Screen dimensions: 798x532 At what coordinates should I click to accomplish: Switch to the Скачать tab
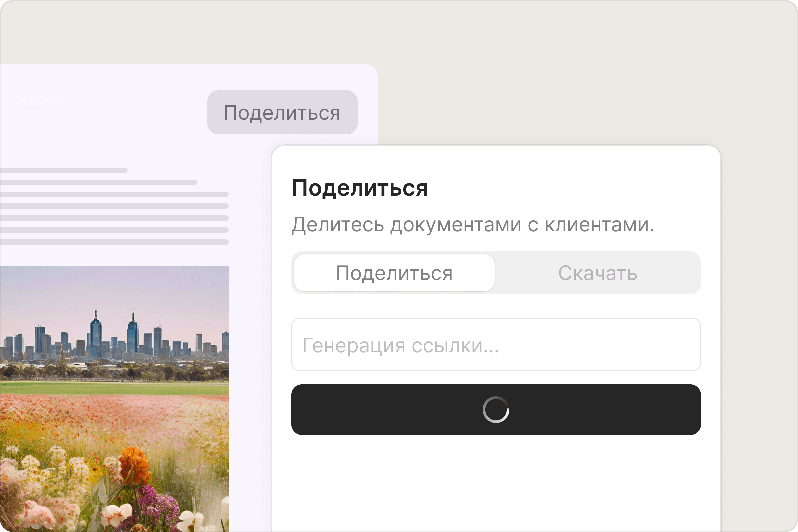pos(598,273)
